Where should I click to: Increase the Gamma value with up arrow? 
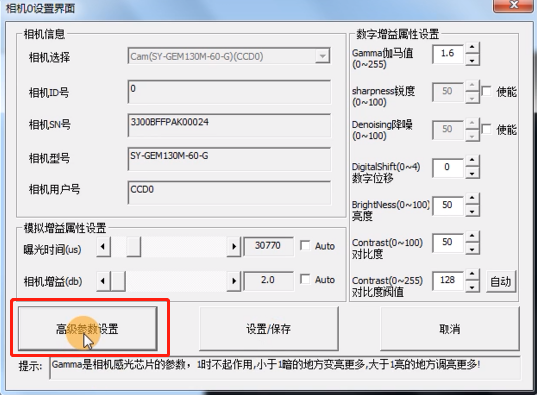[x=472, y=48]
